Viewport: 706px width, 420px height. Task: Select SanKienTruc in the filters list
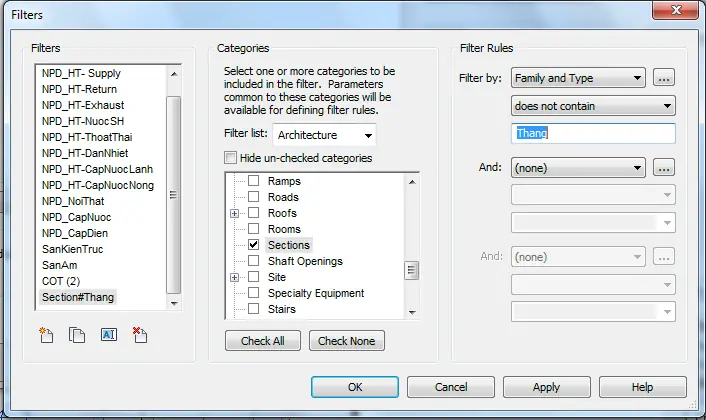coord(72,249)
